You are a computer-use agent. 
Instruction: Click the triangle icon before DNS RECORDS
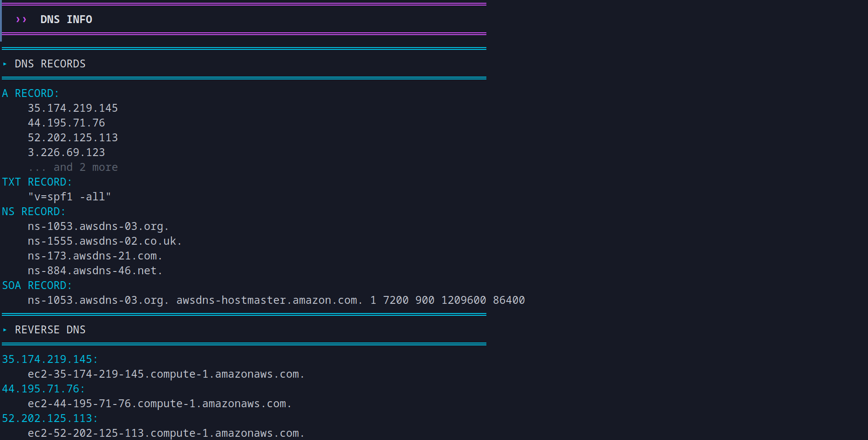tap(5, 64)
